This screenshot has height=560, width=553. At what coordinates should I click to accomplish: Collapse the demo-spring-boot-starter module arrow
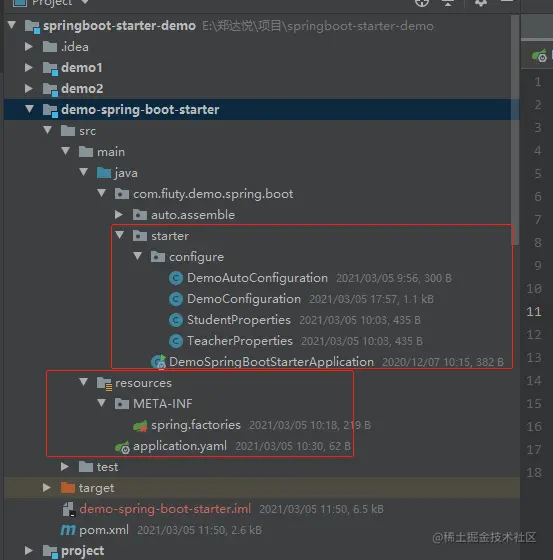(x=30, y=109)
